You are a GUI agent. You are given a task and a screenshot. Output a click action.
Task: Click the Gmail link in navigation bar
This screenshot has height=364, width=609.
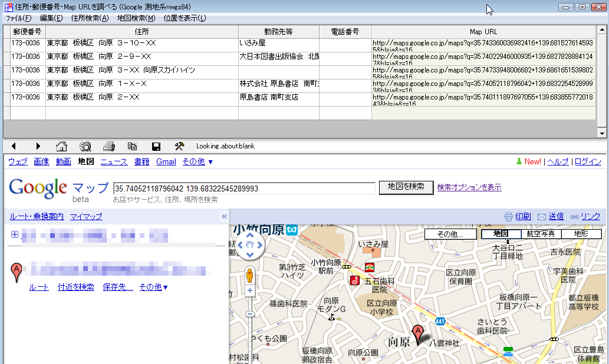166,162
